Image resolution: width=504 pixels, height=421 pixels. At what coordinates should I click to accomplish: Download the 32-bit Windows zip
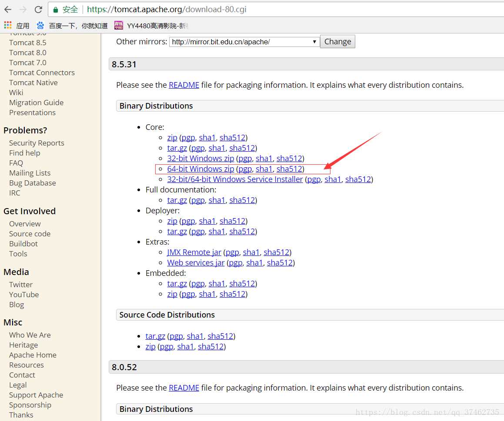point(200,158)
